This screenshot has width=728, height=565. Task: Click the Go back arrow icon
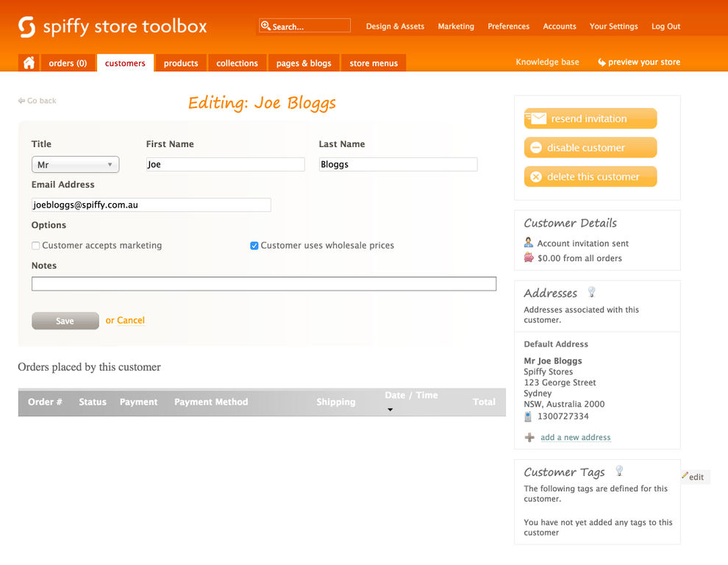[21, 100]
